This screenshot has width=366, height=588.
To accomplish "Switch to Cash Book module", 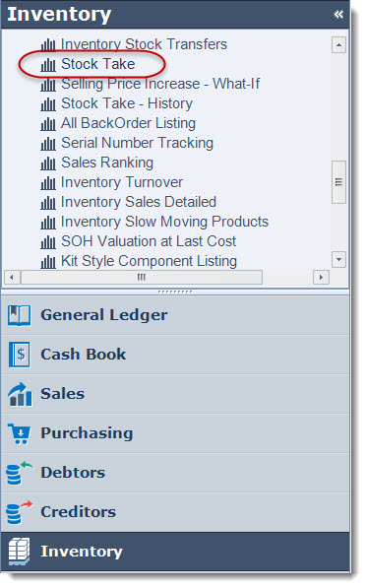I will click(x=175, y=355).
